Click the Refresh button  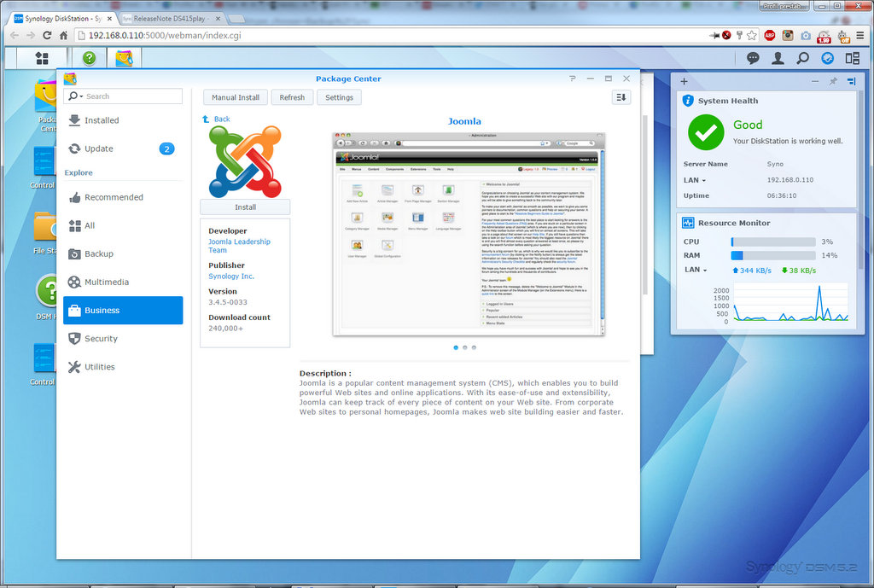(x=292, y=97)
